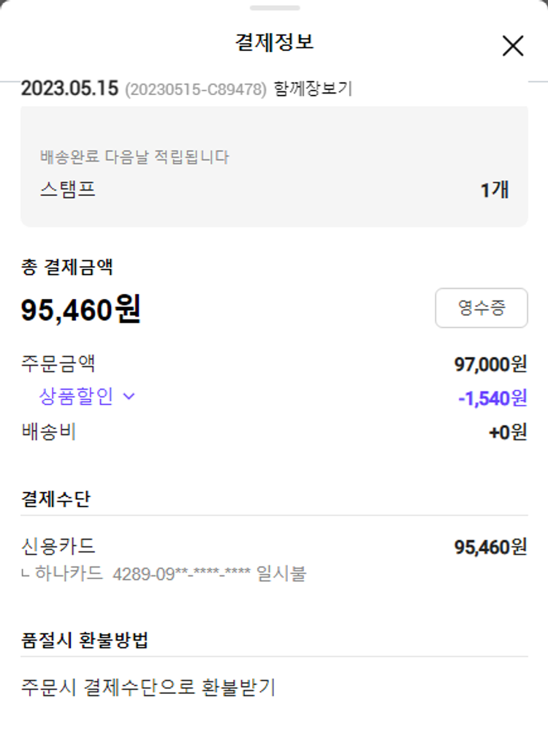Image resolution: width=548 pixels, height=756 pixels.
Task: Click the 결제정보 header title
Action: coord(274,42)
